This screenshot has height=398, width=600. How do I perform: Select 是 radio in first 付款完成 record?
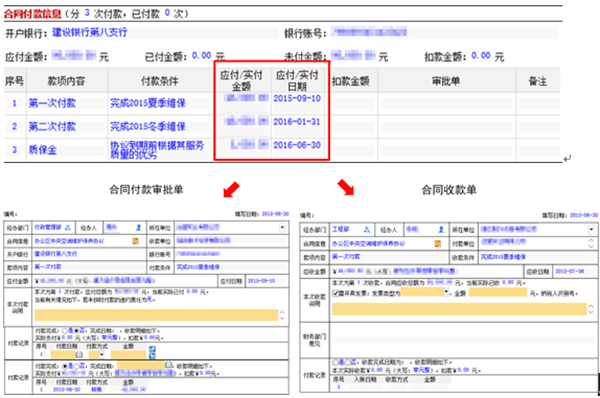click(65, 331)
